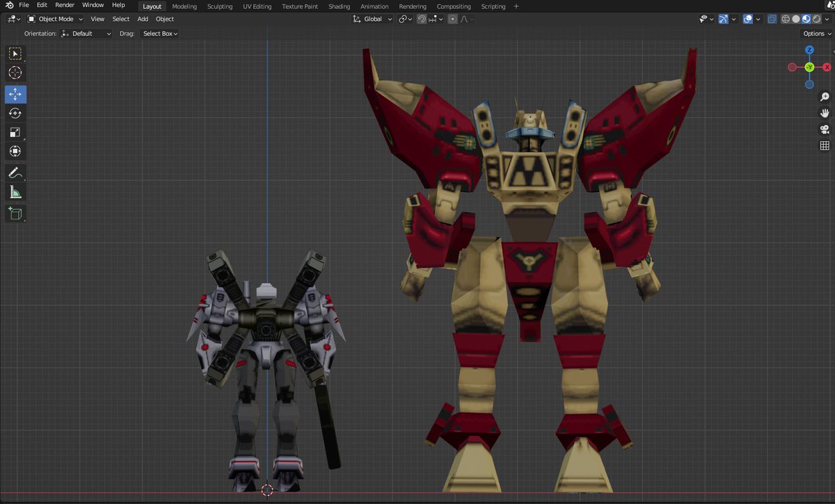835x504 pixels.
Task: Select the Measure tool
Action: [x=15, y=192]
